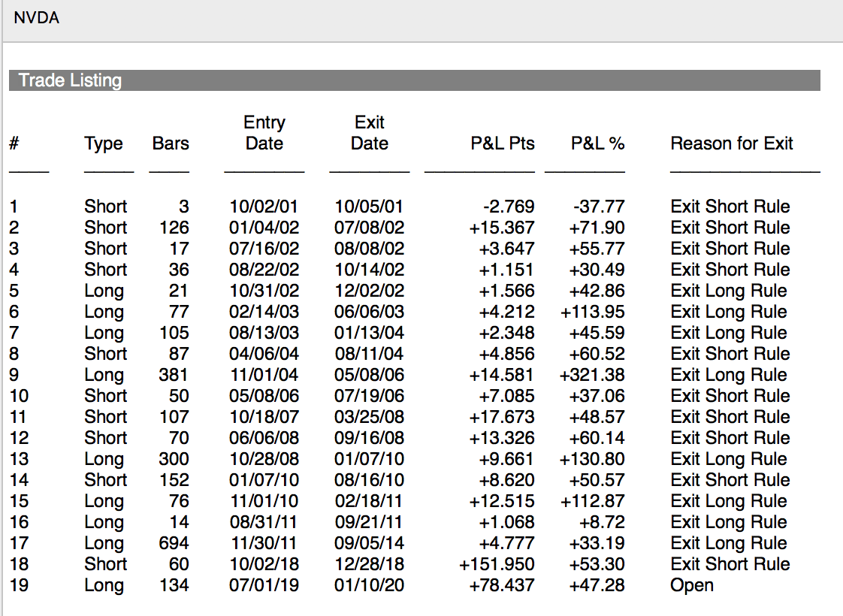843x616 pixels.
Task: Select entry date 10/31/02
Action: 264,290
